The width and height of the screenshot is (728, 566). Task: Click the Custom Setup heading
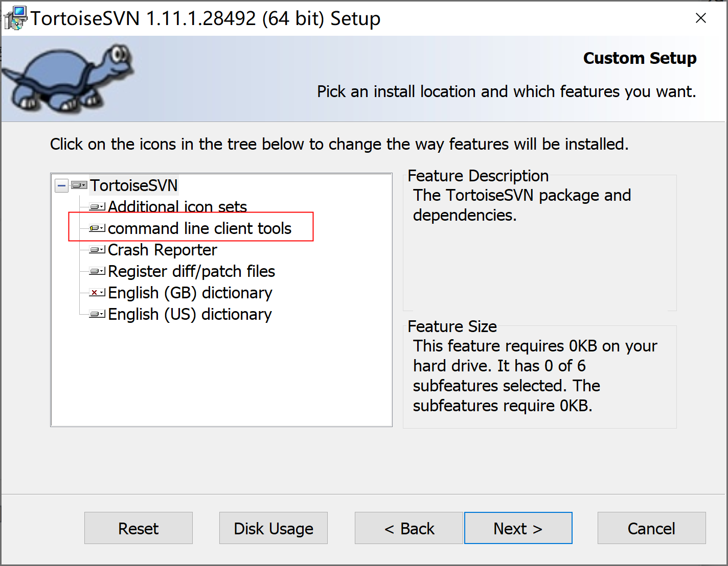tap(640, 58)
